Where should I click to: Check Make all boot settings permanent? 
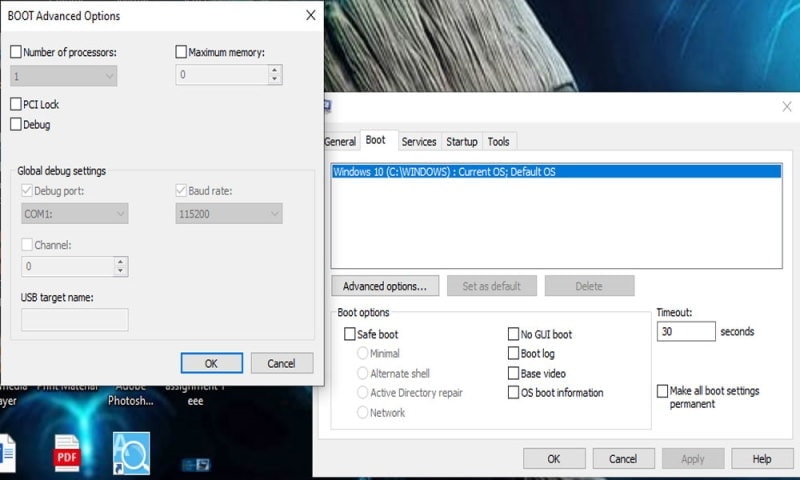[662, 391]
